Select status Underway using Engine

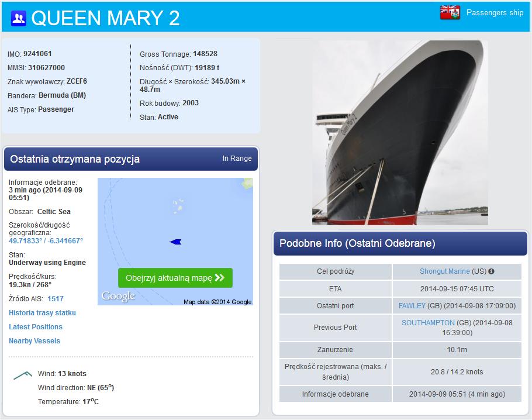click(47, 263)
